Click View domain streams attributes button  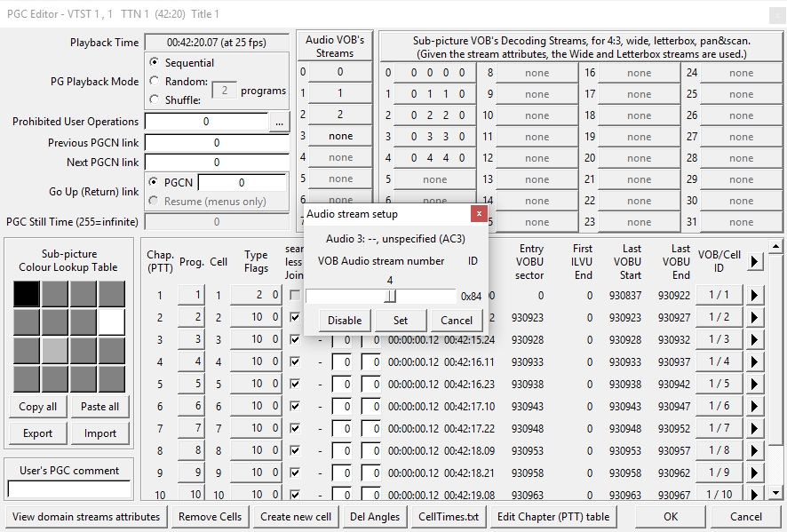point(86,516)
